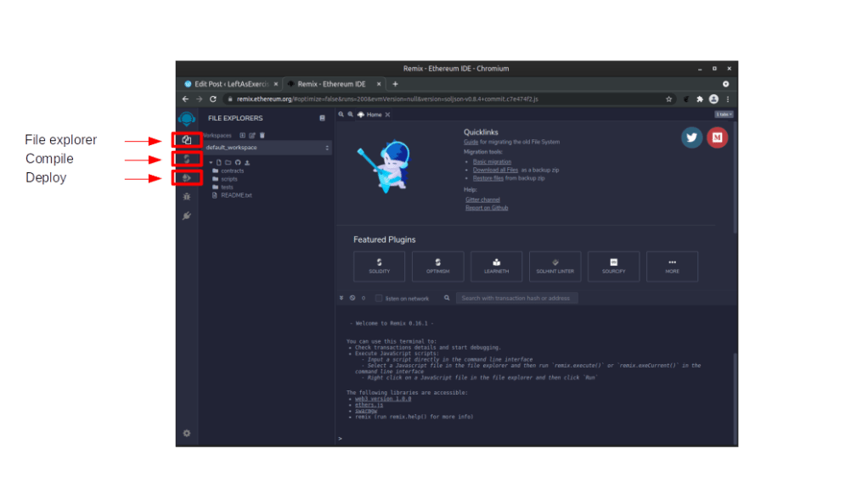This screenshot has height=488, width=868.
Task: Enable listen on network checkbox
Action: [x=380, y=299]
